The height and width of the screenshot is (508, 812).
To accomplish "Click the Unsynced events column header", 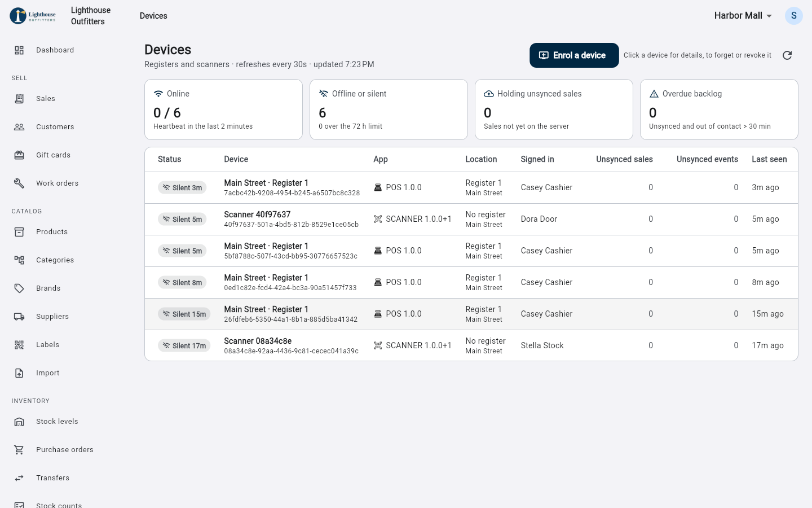I will (x=707, y=159).
